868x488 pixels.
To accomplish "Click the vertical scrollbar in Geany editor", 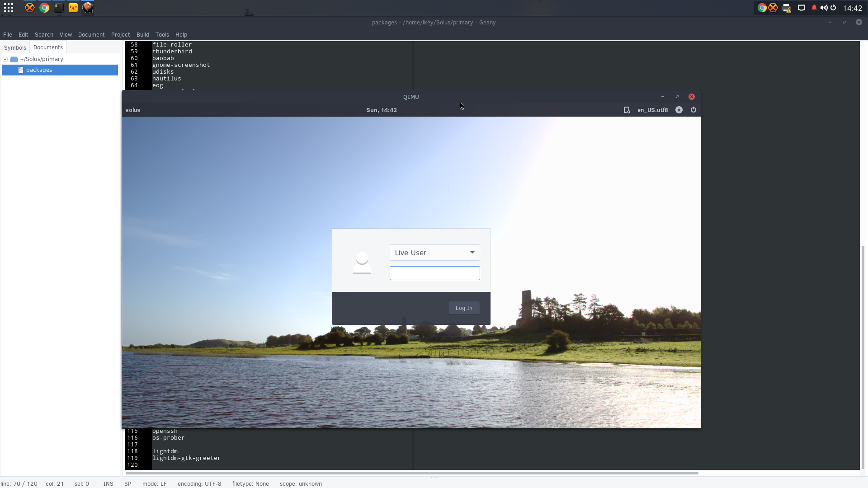I will pyautogui.click(x=863, y=357).
